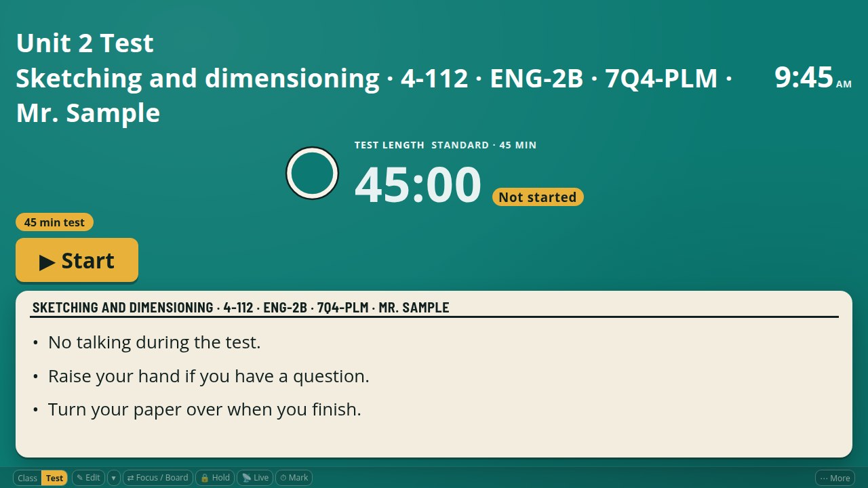Open the Edit button with pencil icon
Screen dimensions: 868x488
(x=88, y=478)
